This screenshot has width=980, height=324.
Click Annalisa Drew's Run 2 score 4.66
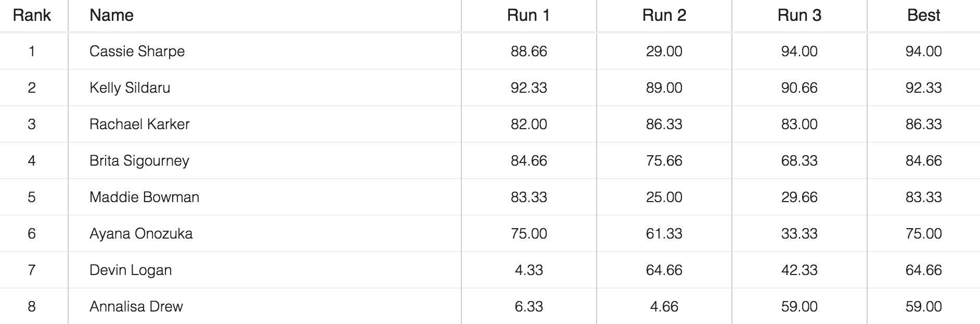(664, 306)
